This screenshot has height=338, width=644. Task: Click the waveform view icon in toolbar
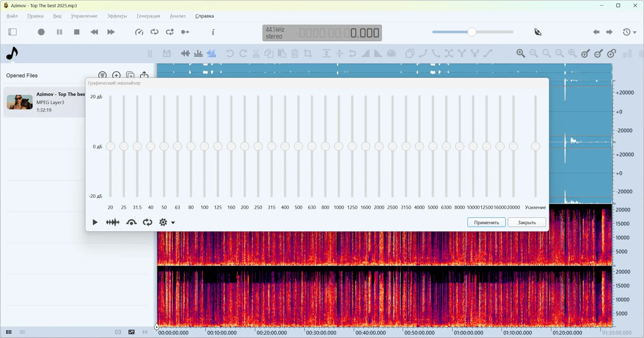[x=185, y=53]
